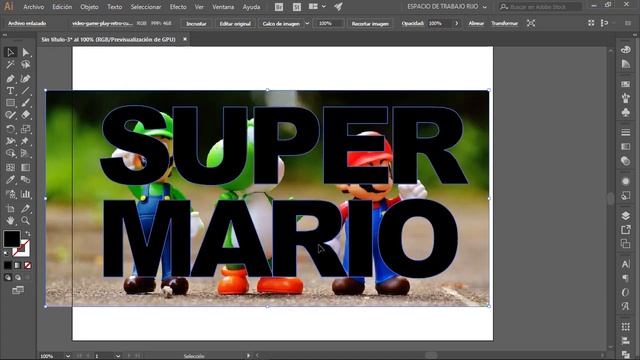Image resolution: width=640 pixels, height=360 pixels.
Task: Select the Blend tool
Action: (26, 180)
